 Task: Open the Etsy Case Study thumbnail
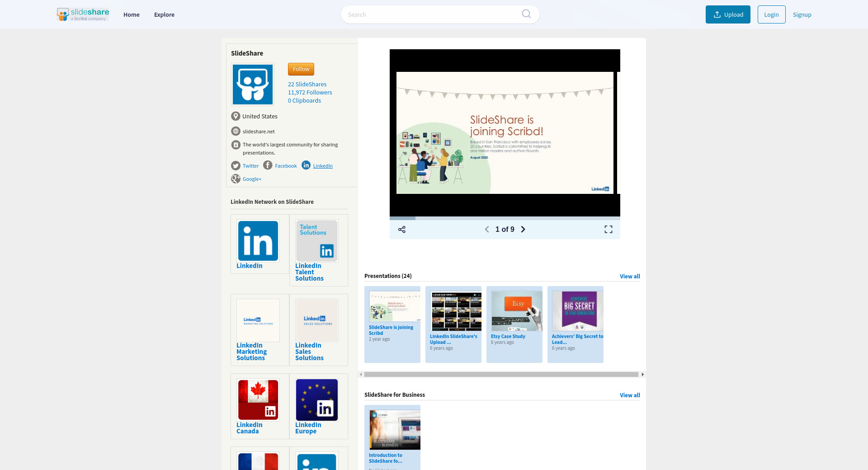517,311
